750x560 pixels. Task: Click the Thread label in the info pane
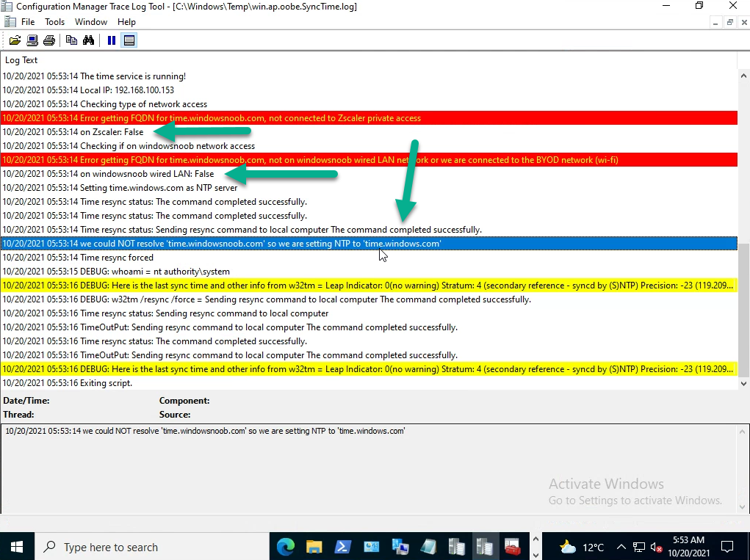point(18,415)
